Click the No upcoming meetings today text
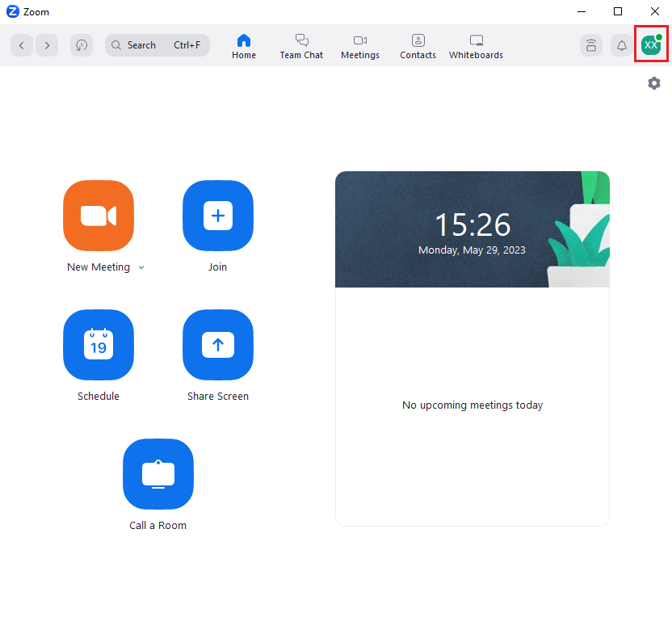672x634 pixels. 472,405
